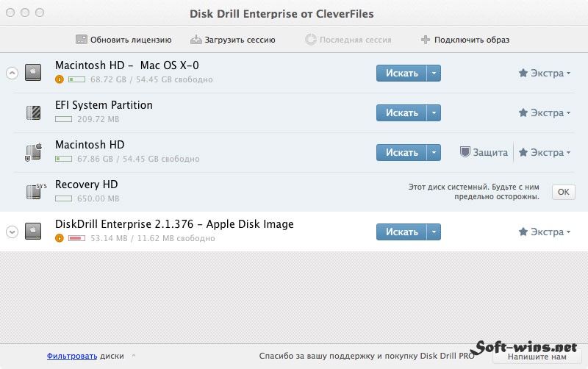Click the DiskDrill Enterprise disk image icon
The height and width of the screenshot is (369, 588).
[x=33, y=231]
